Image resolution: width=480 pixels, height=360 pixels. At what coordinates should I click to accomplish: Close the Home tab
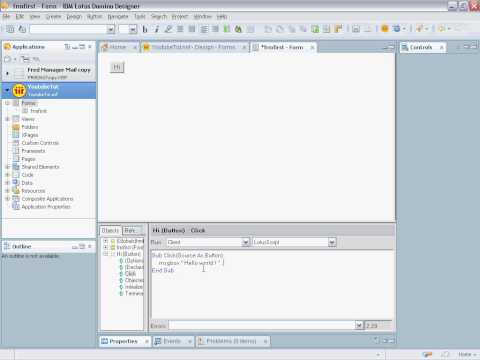coord(135,47)
